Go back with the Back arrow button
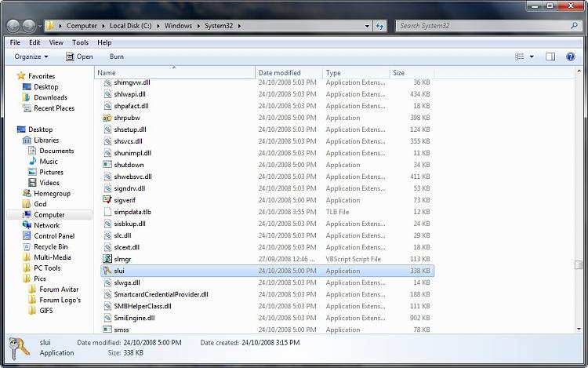The width and height of the screenshot is (588, 368). 13,26
